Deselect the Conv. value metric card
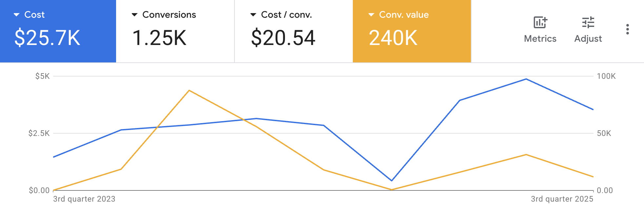The image size is (644, 218). 412,30
